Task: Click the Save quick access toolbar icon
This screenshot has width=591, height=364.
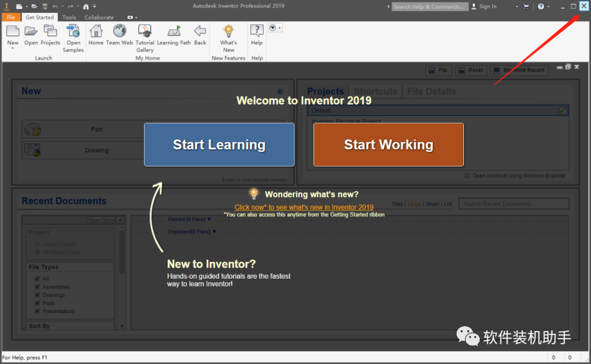Action: point(45,7)
